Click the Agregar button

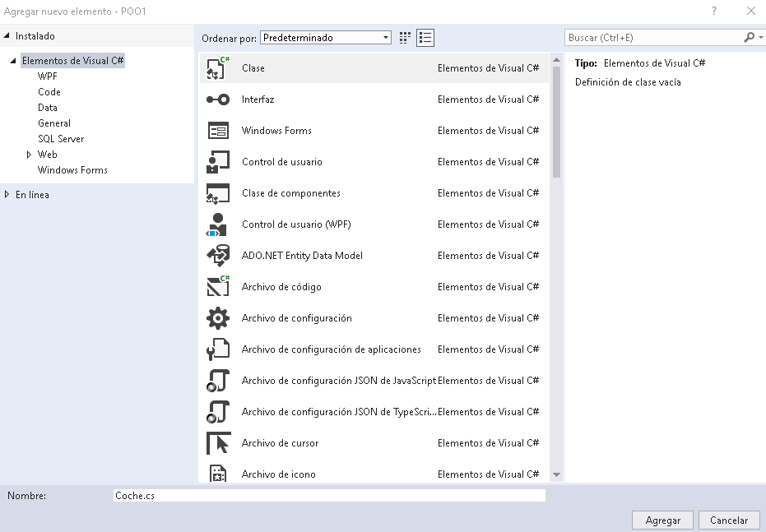[x=662, y=520]
